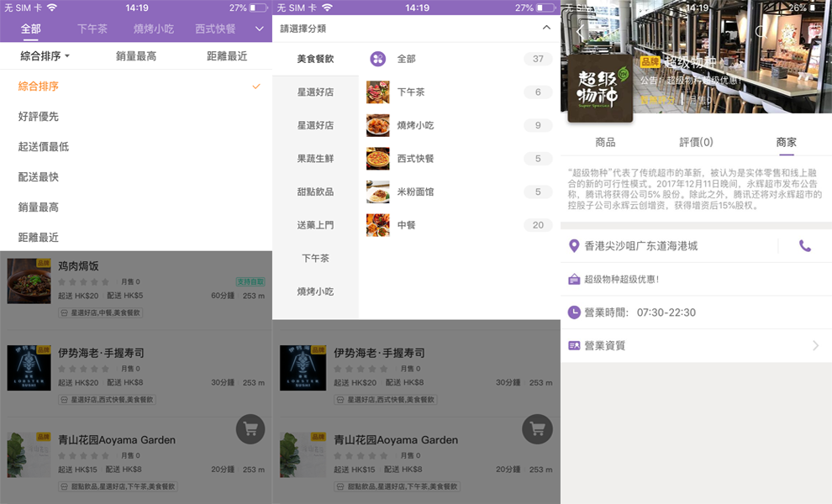Go back using the arrow on the 超级物种 store page
The width and height of the screenshot is (832, 504).
pos(579,31)
